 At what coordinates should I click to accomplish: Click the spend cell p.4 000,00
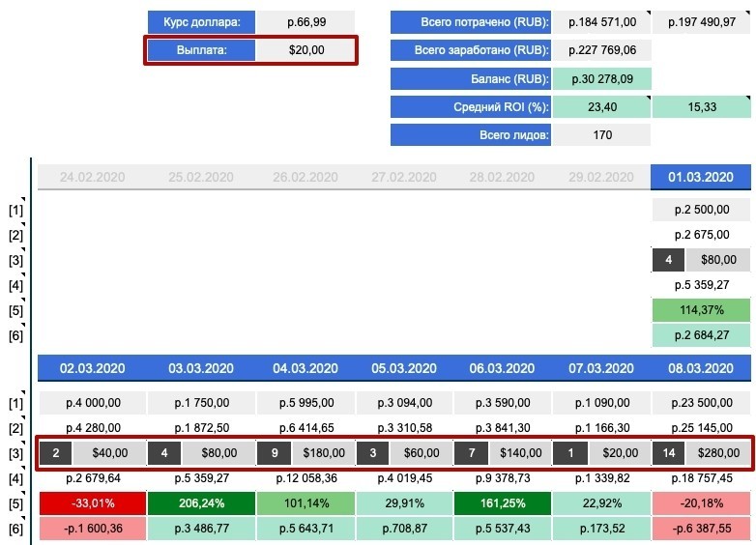[93, 403]
